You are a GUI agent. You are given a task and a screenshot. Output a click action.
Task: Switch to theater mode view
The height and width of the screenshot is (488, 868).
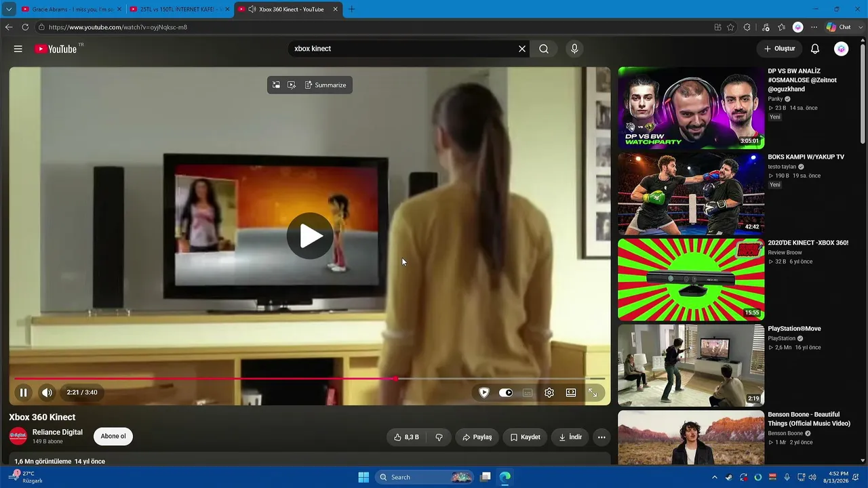pyautogui.click(x=571, y=392)
